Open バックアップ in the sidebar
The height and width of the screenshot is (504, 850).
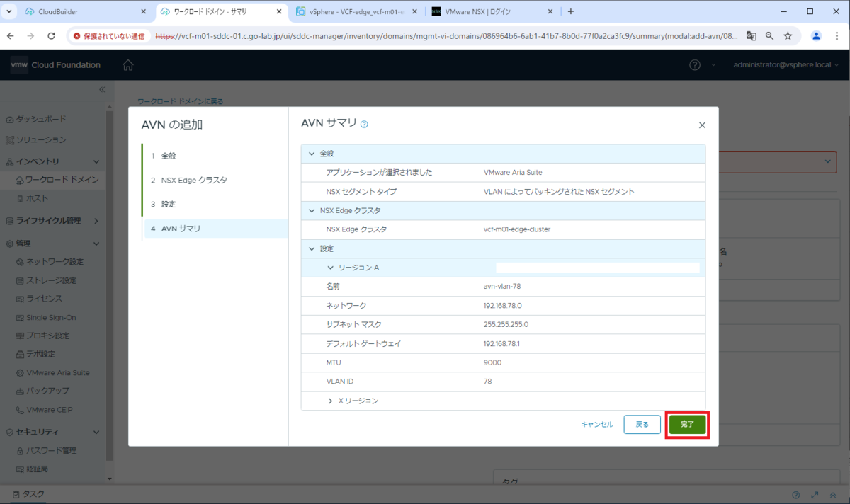click(x=47, y=391)
